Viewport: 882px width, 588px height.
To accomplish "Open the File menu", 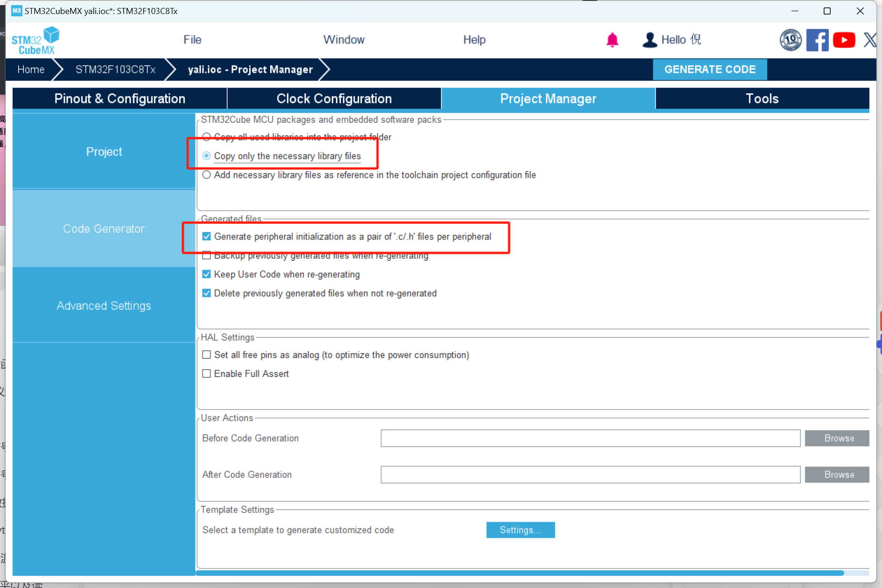I will point(192,40).
